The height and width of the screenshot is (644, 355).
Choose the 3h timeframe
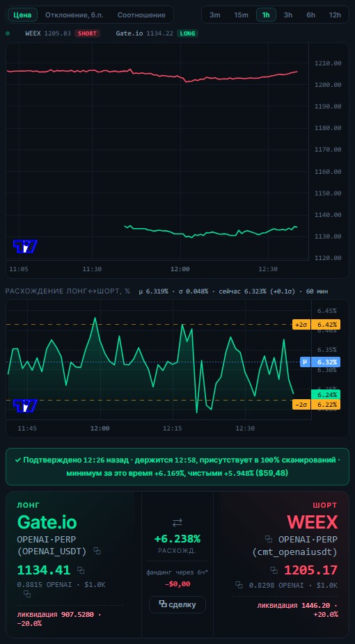coord(288,15)
